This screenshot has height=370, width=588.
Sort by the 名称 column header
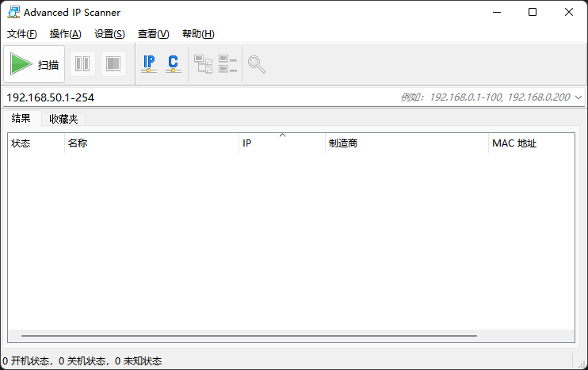click(x=151, y=143)
